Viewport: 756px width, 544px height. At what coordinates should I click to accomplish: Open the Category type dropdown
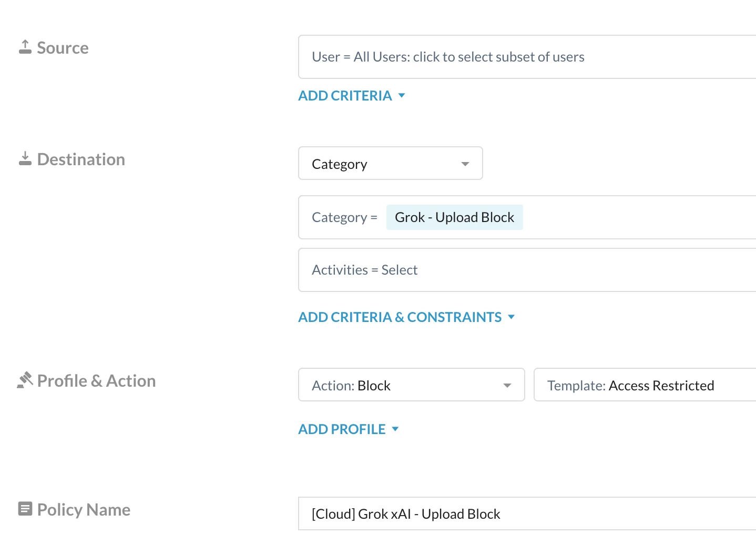(391, 164)
